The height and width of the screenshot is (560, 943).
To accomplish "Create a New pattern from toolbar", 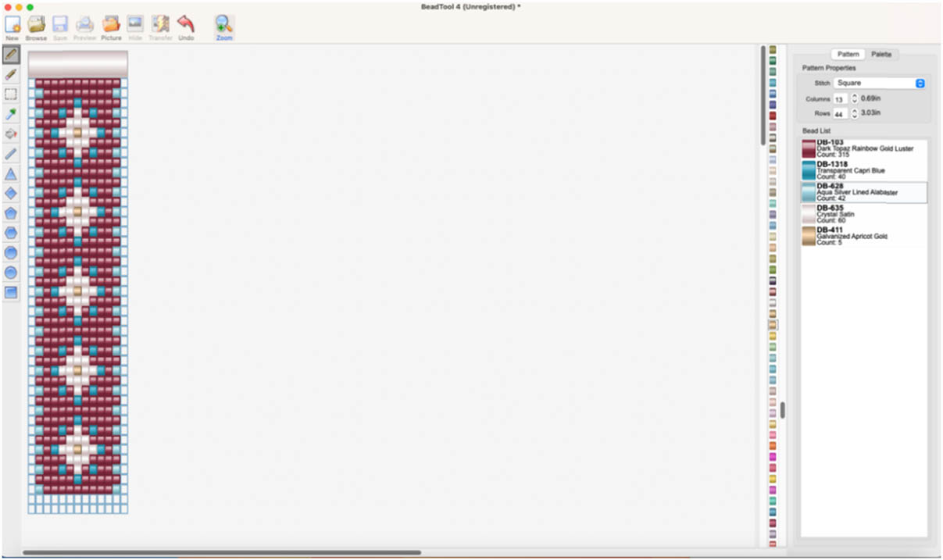I will pos(12,27).
